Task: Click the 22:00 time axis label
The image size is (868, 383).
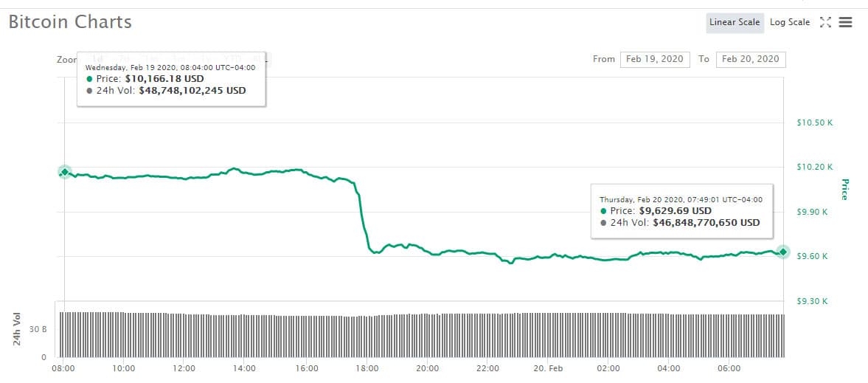Action: coord(487,368)
